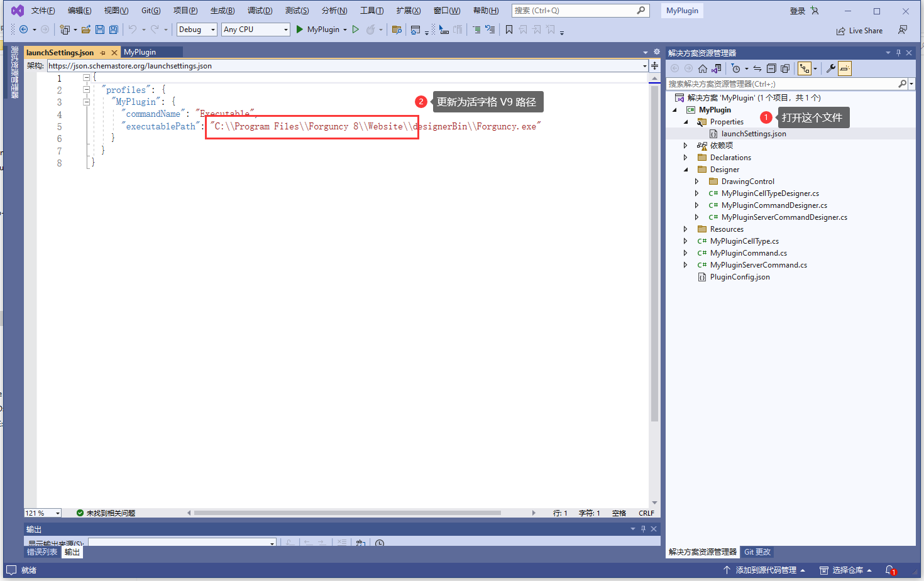The height and width of the screenshot is (581, 924).
Task: Click the Solution Explorer home icon
Action: [703, 68]
